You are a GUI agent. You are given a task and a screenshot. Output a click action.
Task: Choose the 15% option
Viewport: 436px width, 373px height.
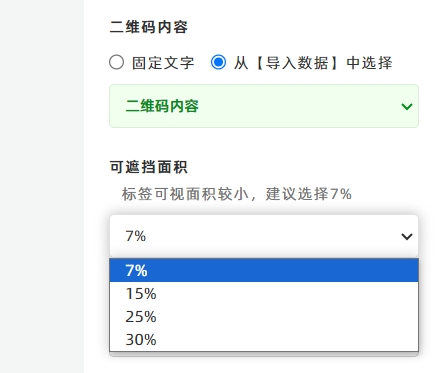(x=264, y=293)
